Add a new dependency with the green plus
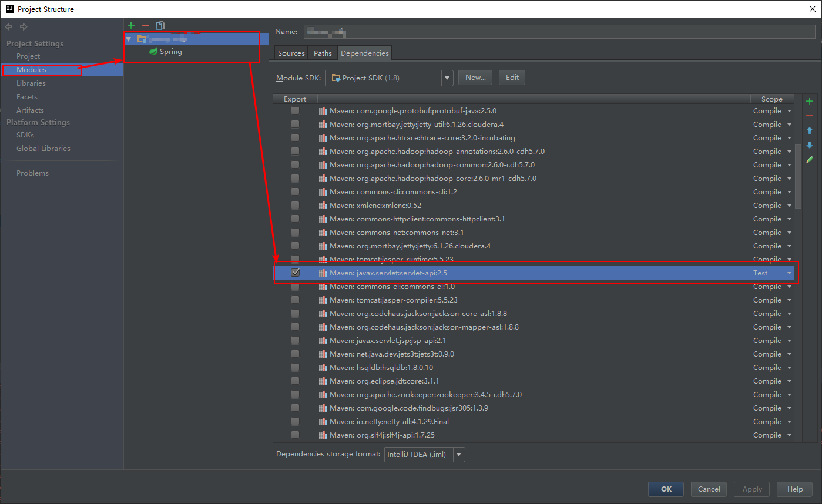The width and height of the screenshot is (822, 504). point(810,100)
